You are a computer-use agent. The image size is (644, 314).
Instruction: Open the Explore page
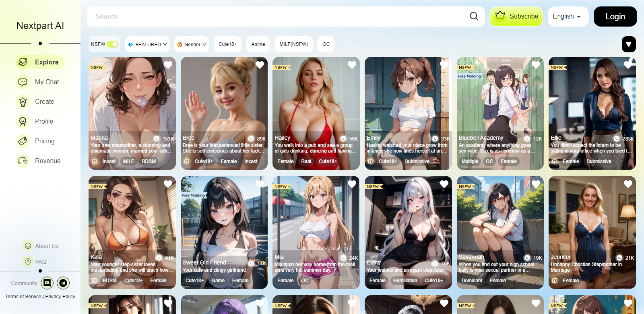[x=40, y=62]
